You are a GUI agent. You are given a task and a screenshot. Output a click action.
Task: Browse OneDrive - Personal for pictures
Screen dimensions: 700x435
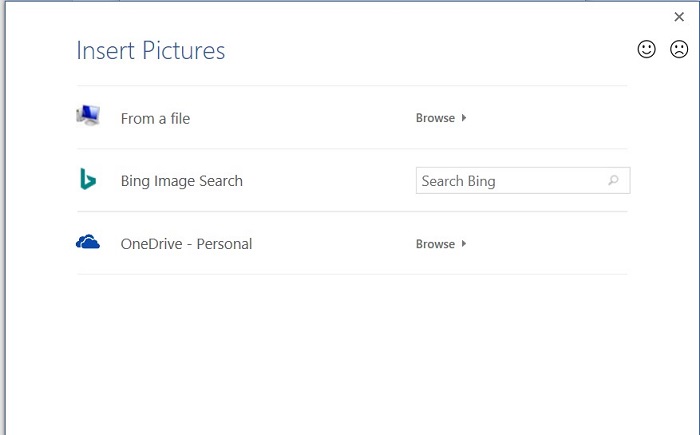(435, 244)
